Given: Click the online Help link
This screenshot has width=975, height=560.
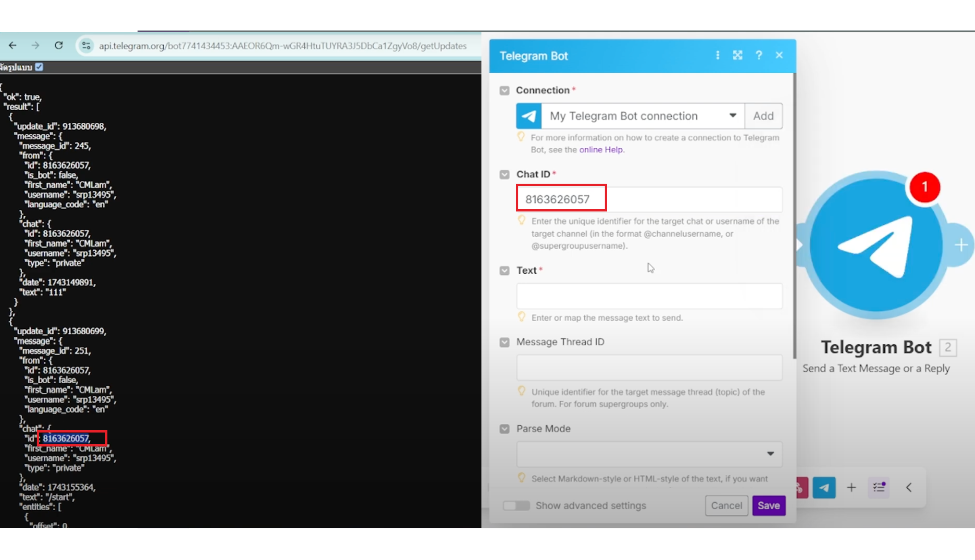Looking at the screenshot, I should tap(600, 150).
